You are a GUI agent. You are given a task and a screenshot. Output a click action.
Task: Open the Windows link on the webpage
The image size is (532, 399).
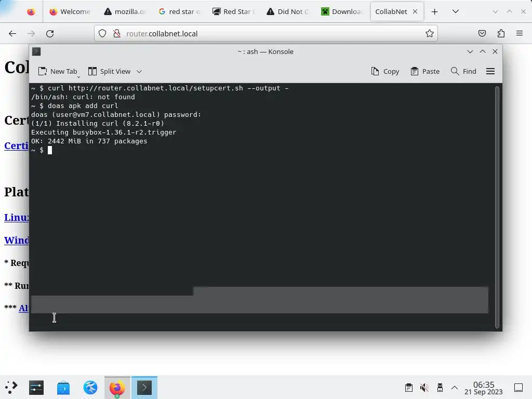pyautogui.click(x=16, y=240)
